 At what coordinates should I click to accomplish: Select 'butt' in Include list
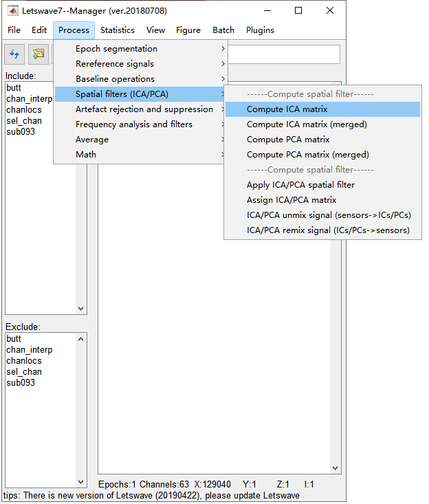click(x=14, y=88)
